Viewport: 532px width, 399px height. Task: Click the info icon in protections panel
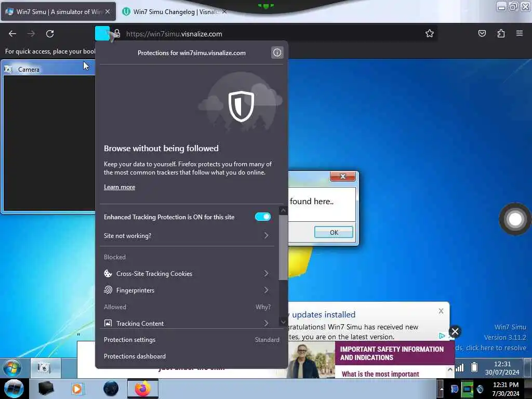click(277, 52)
